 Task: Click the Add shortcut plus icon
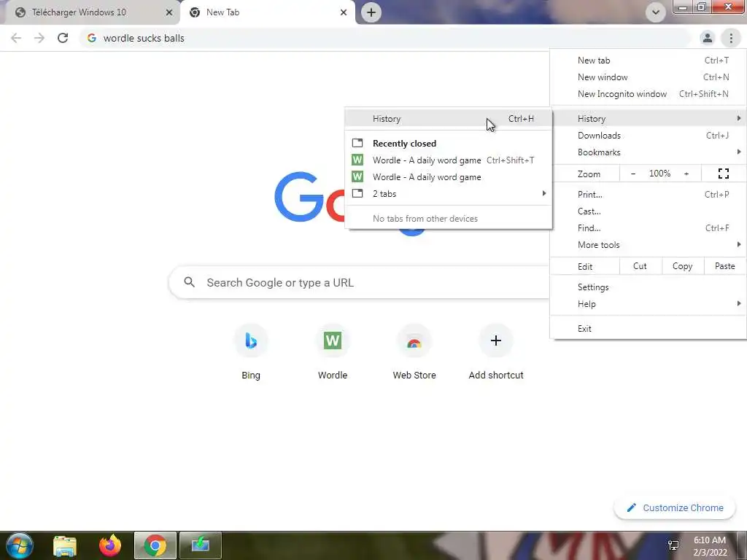point(496,341)
